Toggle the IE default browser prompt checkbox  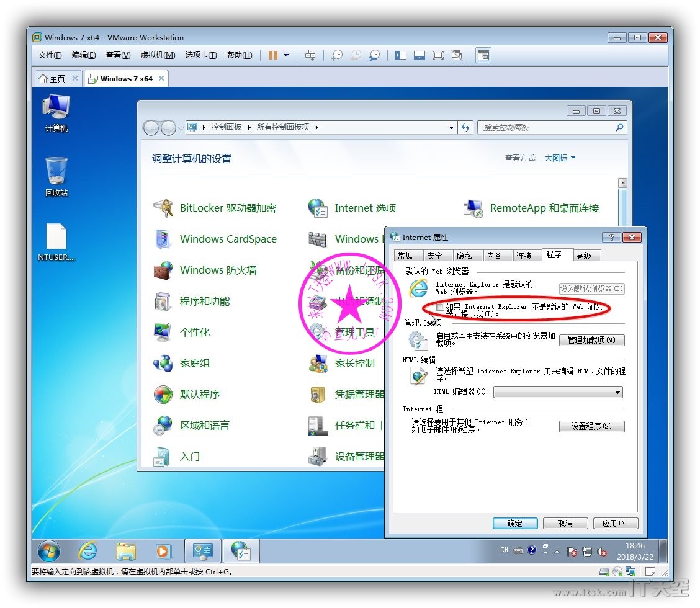440,307
